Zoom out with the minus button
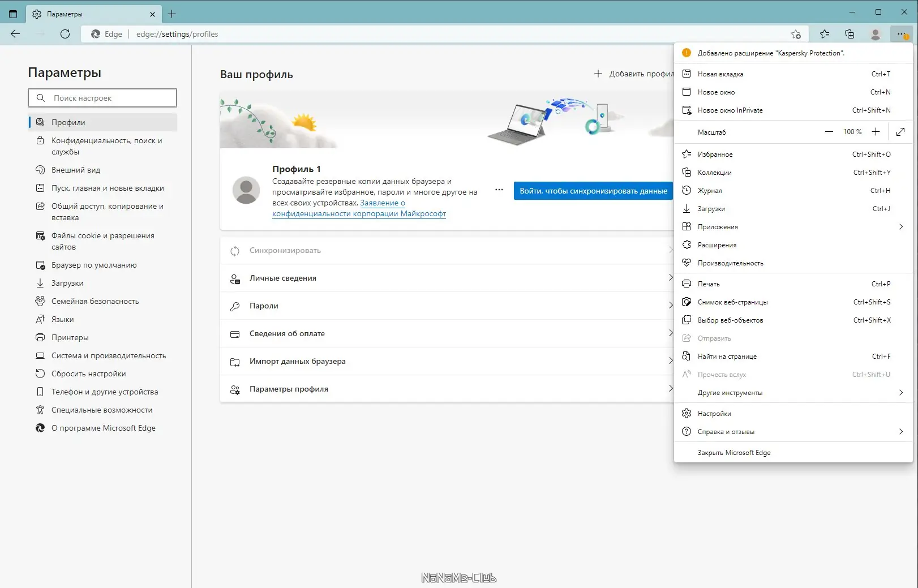This screenshot has width=918, height=588. [x=829, y=132]
